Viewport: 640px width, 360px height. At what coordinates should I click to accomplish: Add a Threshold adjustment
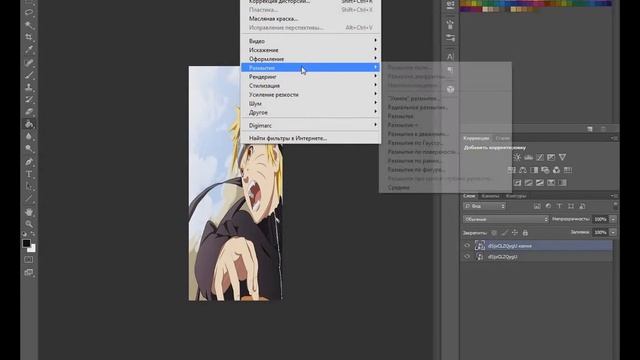(540, 182)
